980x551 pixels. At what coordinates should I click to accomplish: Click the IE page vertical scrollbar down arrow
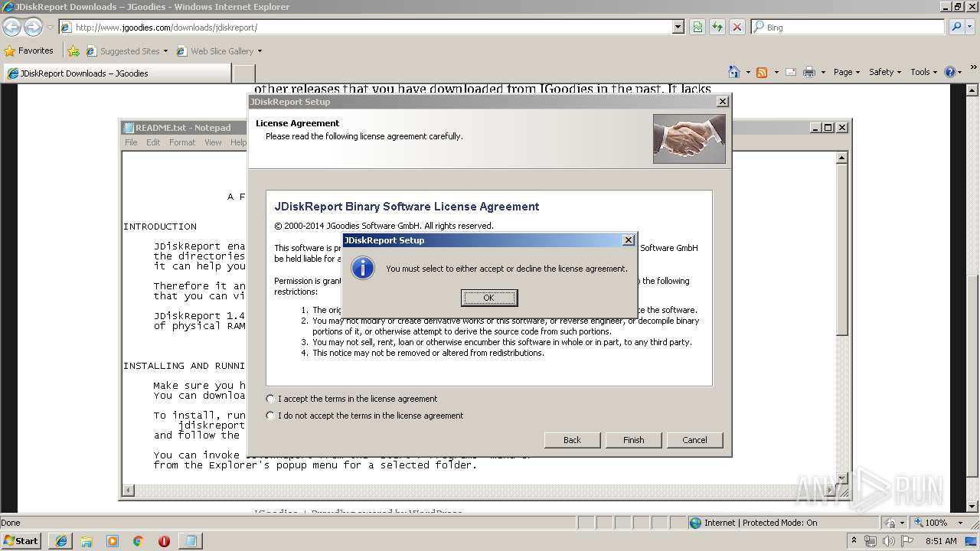click(973, 506)
